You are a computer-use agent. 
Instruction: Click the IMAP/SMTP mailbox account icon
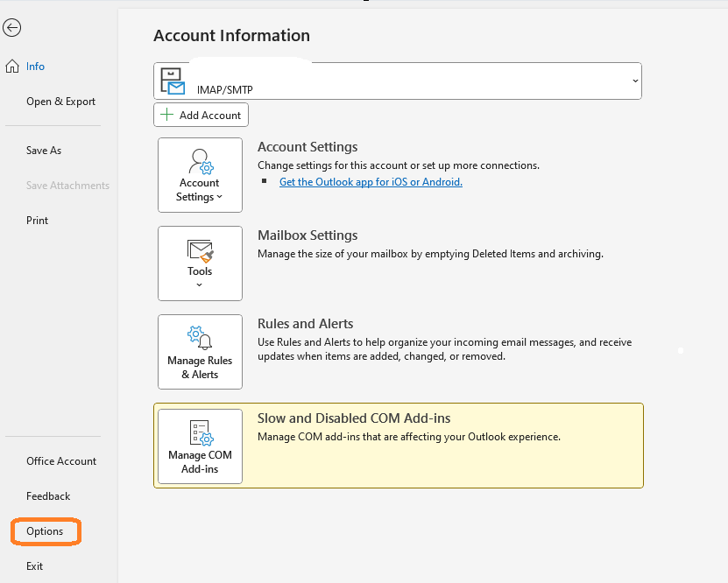click(173, 81)
